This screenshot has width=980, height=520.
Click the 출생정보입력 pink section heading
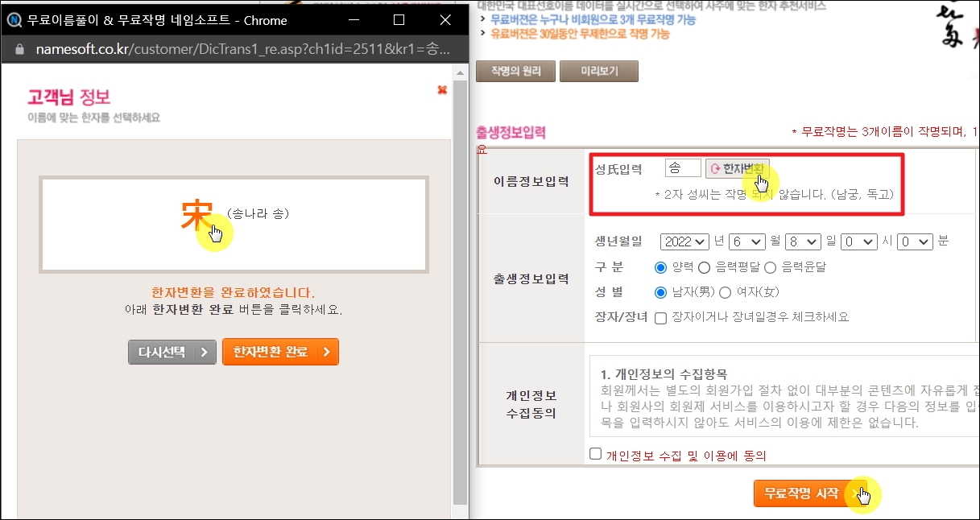tap(511, 132)
